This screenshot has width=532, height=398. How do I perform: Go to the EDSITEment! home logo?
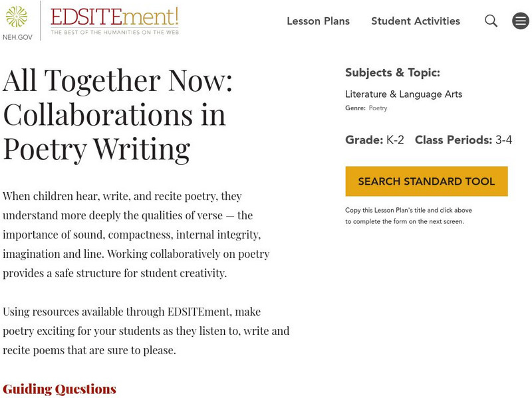(x=114, y=16)
